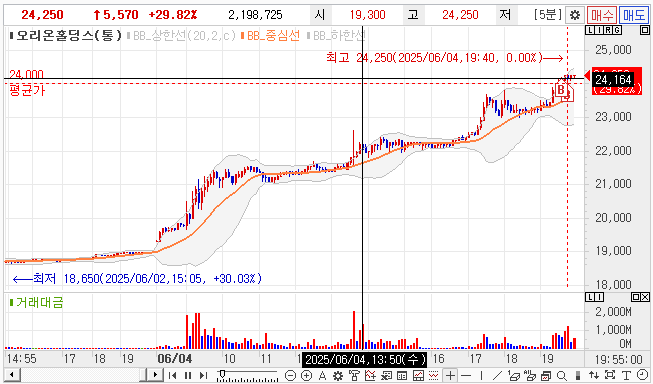
Task: Close the 거래대금 volume panel
Action: pyautogui.click(x=645, y=297)
